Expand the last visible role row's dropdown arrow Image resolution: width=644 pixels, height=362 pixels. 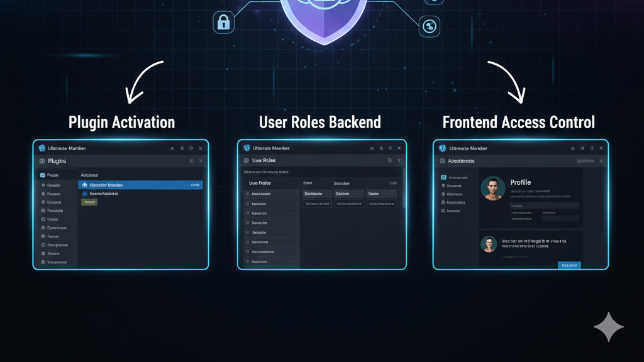(x=296, y=261)
